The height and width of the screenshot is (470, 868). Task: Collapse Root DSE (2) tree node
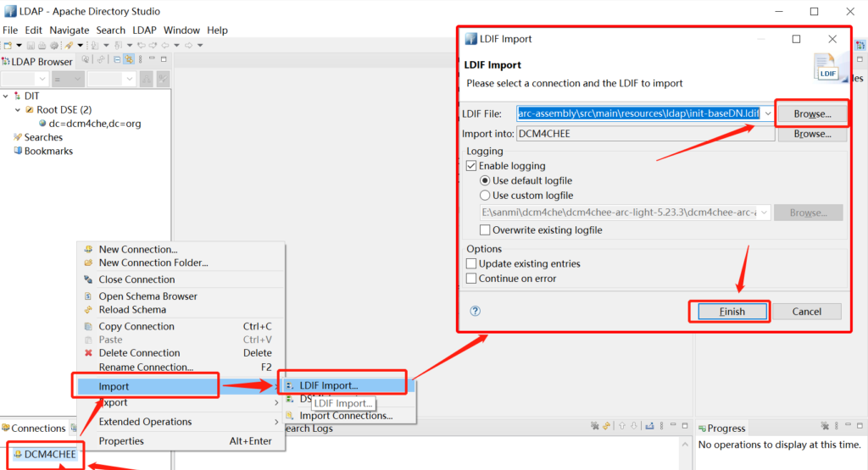(x=18, y=110)
